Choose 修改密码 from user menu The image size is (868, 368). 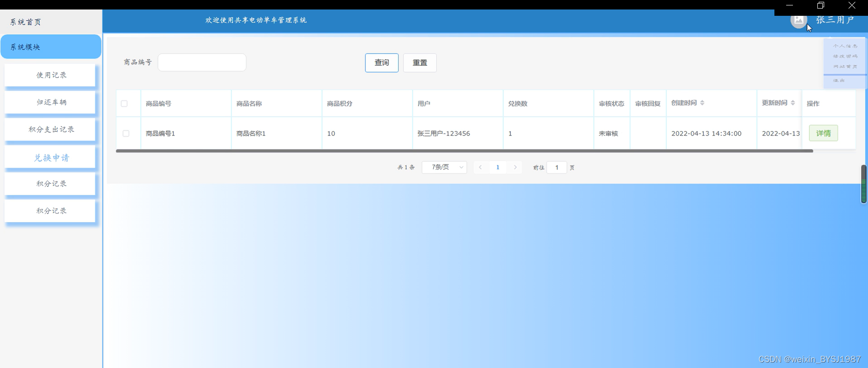(845, 56)
